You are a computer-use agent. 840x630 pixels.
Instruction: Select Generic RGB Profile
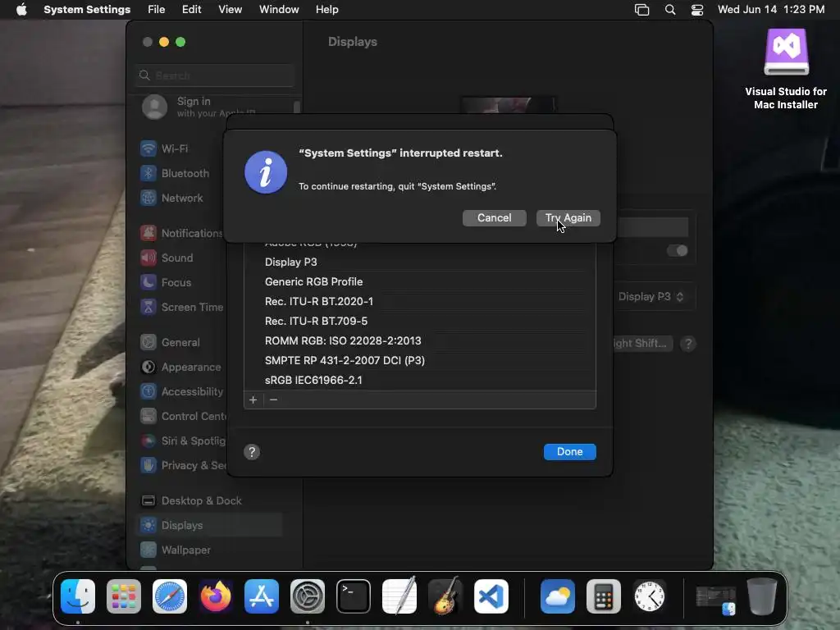pyautogui.click(x=420, y=282)
